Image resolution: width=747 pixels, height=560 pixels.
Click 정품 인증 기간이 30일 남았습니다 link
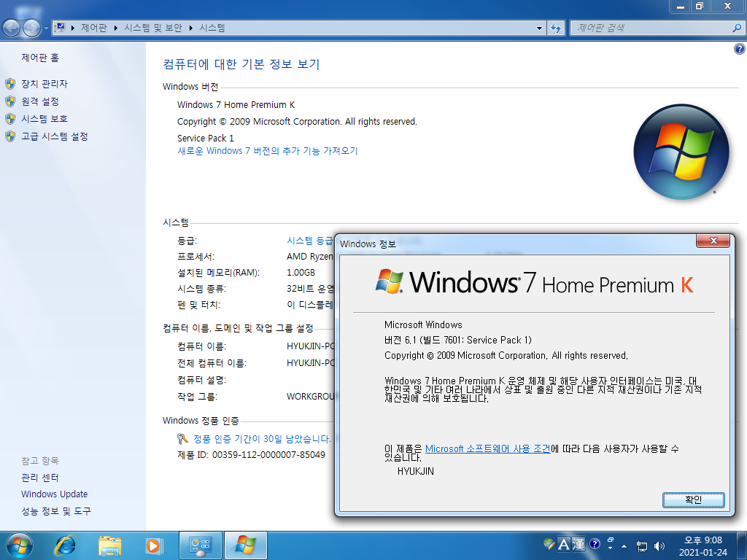click(262, 439)
